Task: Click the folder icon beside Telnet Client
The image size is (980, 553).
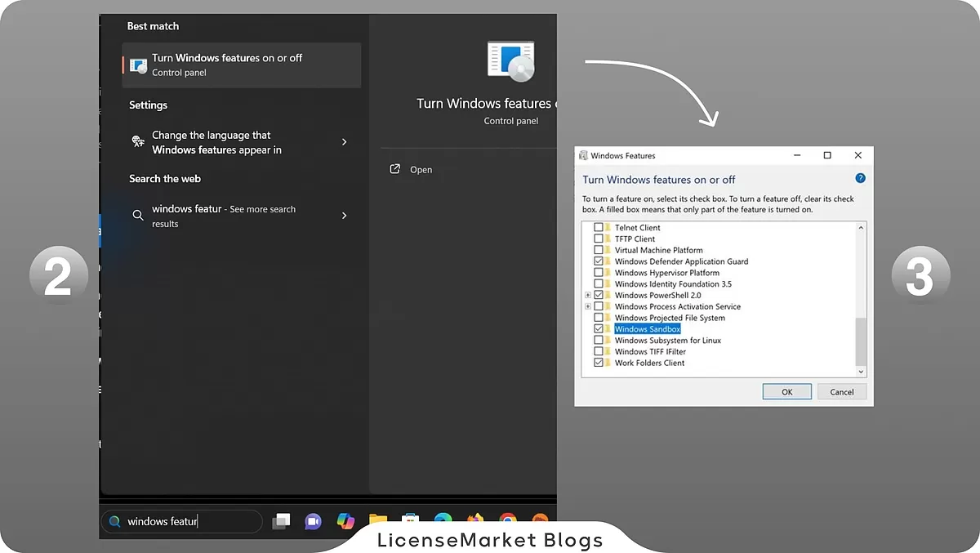Action: pyautogui.click(x=608, y=227)
